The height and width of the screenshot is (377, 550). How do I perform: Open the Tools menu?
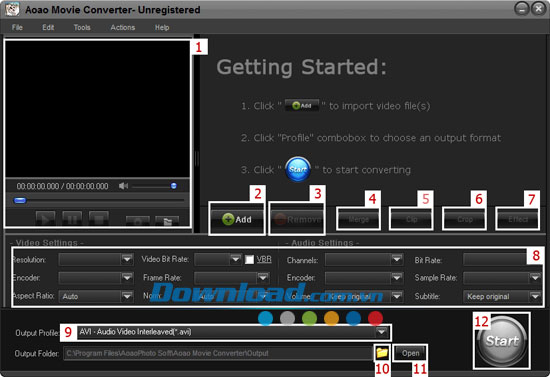82,27
